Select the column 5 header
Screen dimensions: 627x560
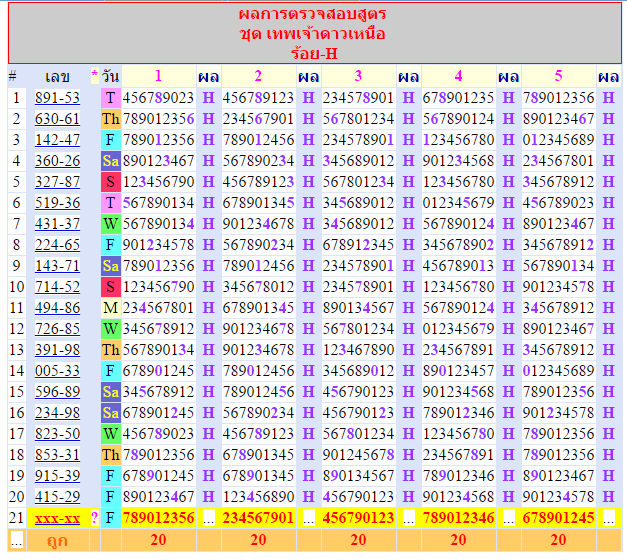pos(558,77)
